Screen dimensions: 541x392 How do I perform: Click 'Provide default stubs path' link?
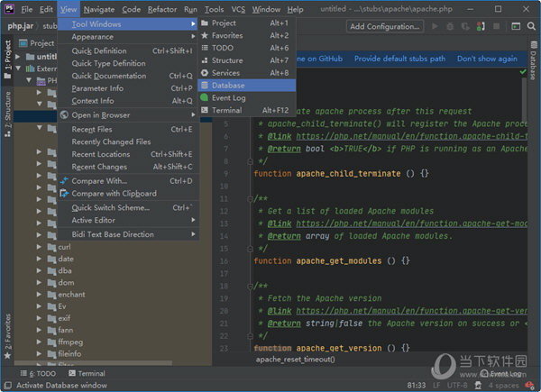tap(399, 59)
